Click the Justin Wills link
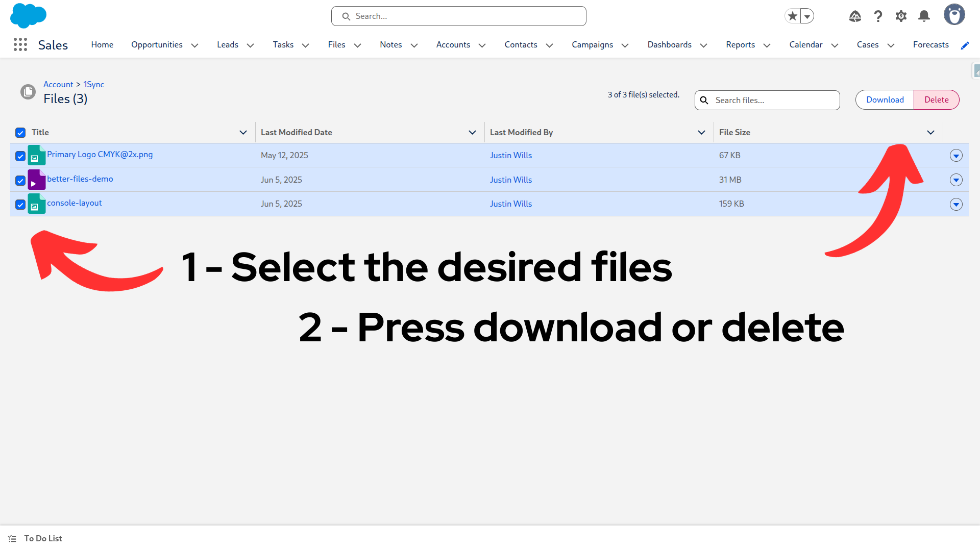Image resolution: width=980 pixels, height=551 pixels. [511, 155]
